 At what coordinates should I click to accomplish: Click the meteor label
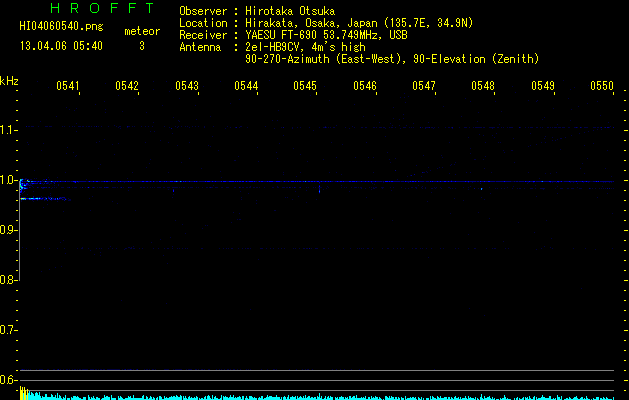point(142,31)
